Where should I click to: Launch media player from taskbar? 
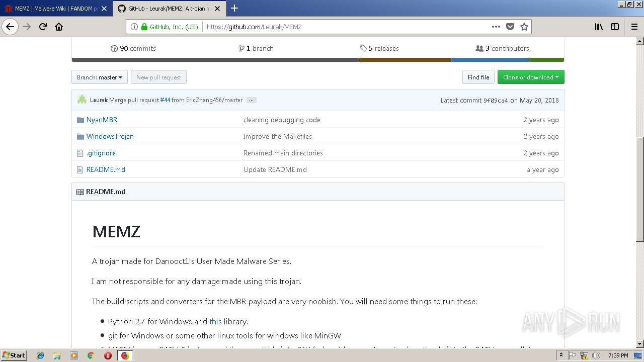(x=74, y=355)
